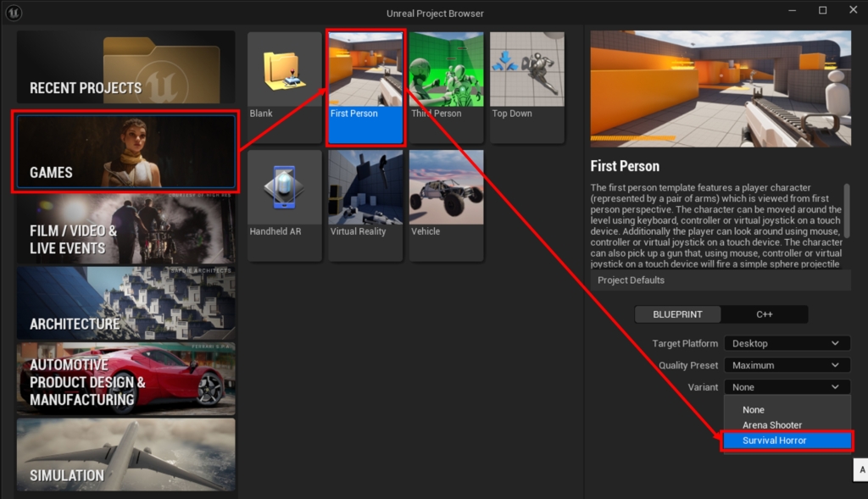
Task: Switch to the Simulation category
Action: tap(125, 454)
